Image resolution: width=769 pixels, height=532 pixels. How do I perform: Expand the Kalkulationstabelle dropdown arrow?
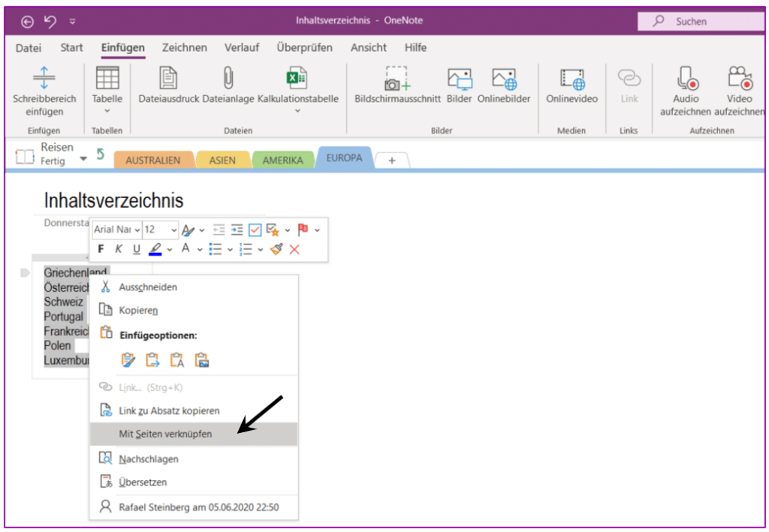pos(297,111)
